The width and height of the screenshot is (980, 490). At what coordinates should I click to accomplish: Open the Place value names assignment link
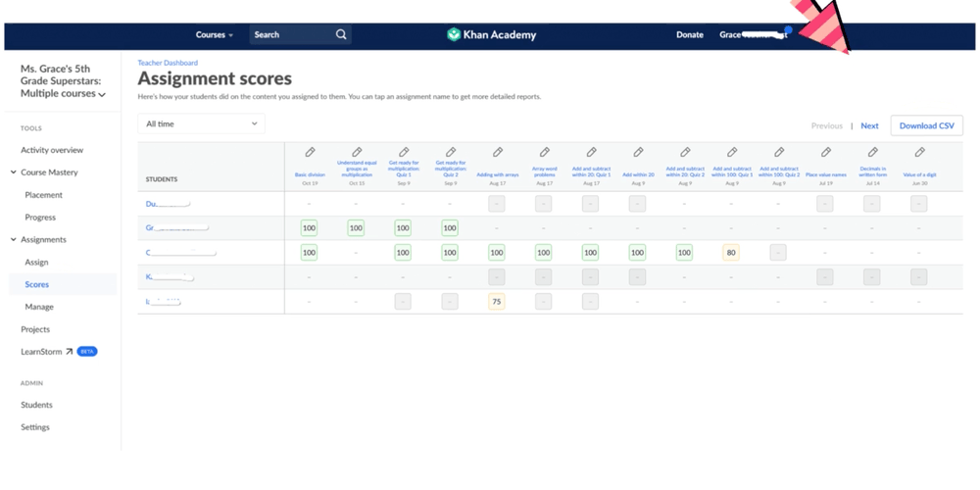click(x=825, y=175)
